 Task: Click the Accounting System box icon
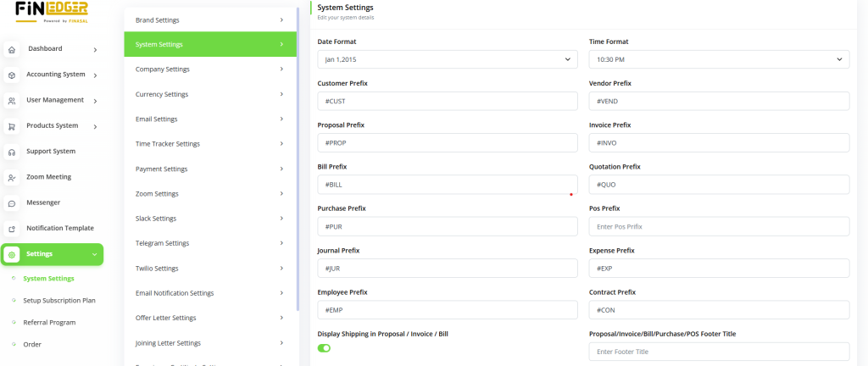pyautogui.click(x=12, y=75)
